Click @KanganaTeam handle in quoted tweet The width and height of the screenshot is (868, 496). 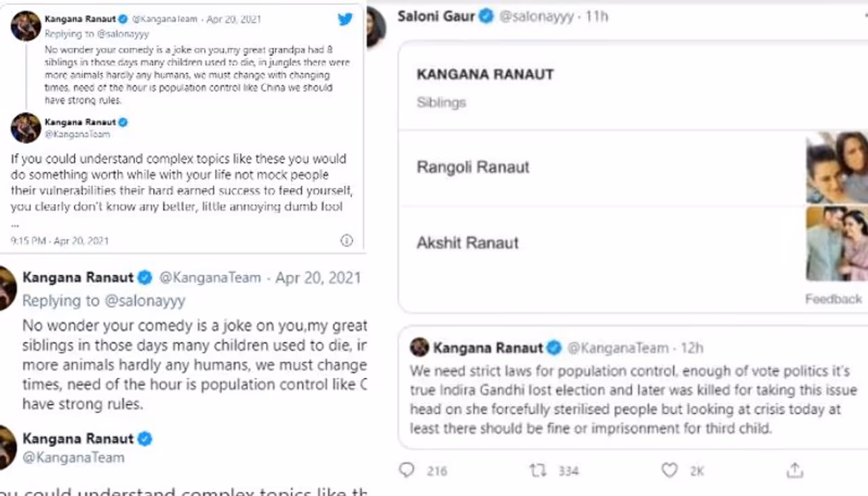coord(617,348)
